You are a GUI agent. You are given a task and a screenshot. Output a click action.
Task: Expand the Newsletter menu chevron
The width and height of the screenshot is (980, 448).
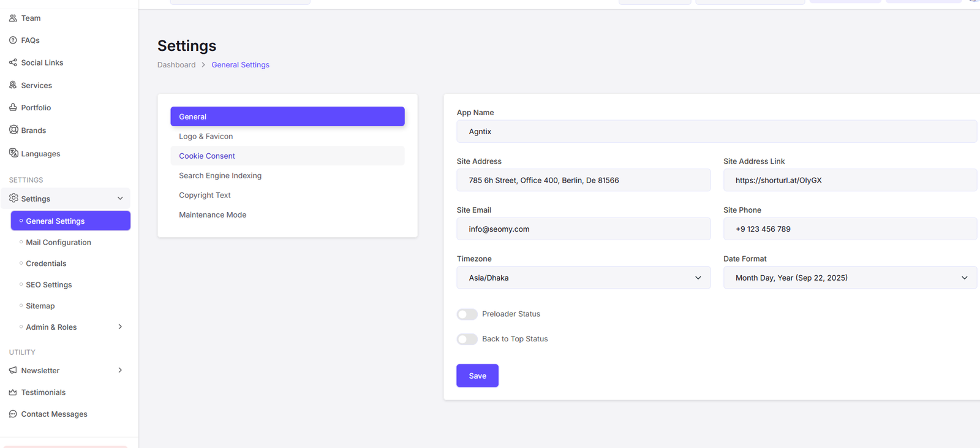120,370
